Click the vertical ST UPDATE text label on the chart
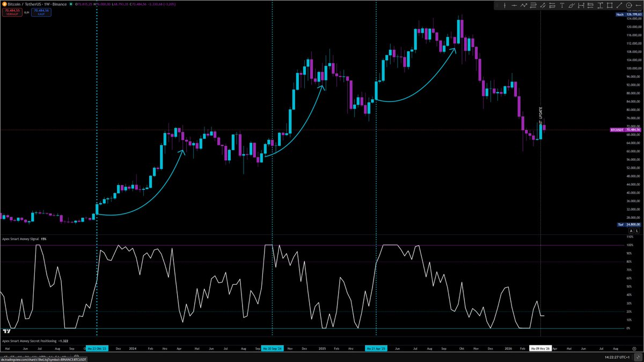 tap(540, 116)
